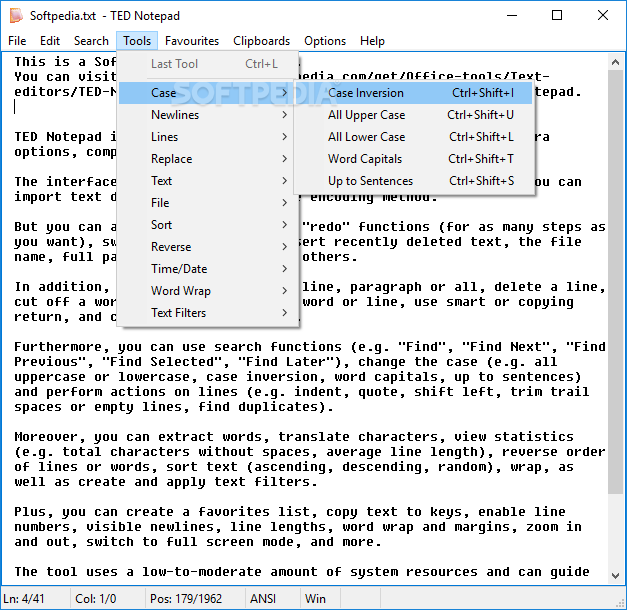
Task: Open the Replace submenu
Action: 207,159
